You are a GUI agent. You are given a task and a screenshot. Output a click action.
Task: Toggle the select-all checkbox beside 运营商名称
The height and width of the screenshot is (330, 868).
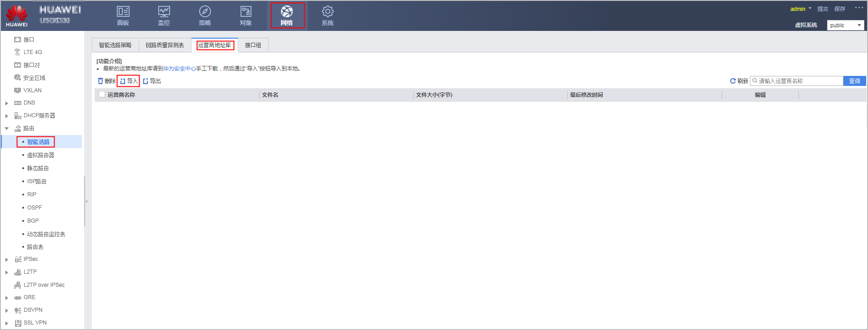pos(102,95)
